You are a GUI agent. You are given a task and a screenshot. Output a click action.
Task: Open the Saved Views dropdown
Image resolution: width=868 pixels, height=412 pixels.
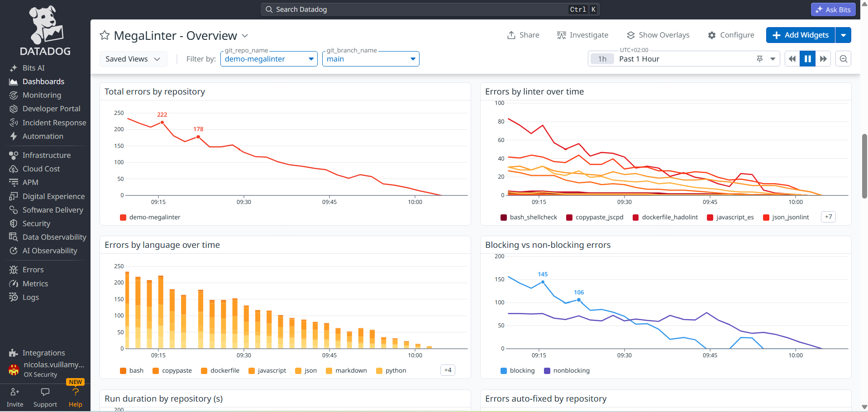[133, 59]
